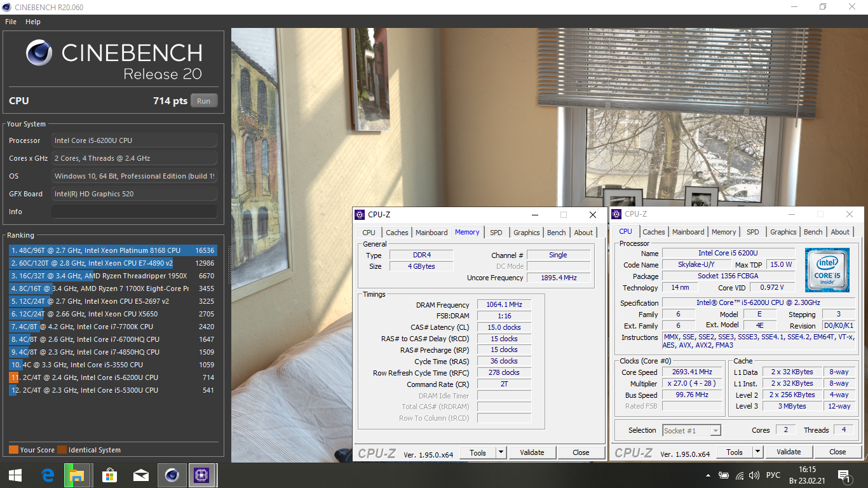Switch to SPD tab in right CPU-Z window
Viewport: 868px width, 488px height.
(x=753, y=232)
